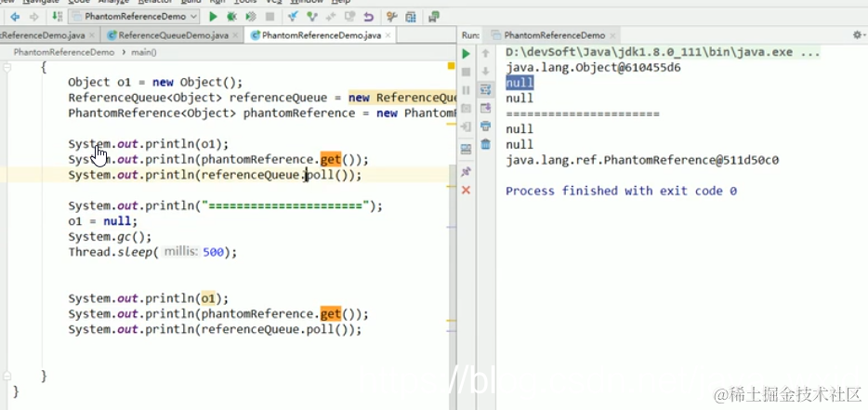The height and width of the screenshot is (410, 868).
Task: Restore layout icon in Run panel
Action: tap(467, 149)
